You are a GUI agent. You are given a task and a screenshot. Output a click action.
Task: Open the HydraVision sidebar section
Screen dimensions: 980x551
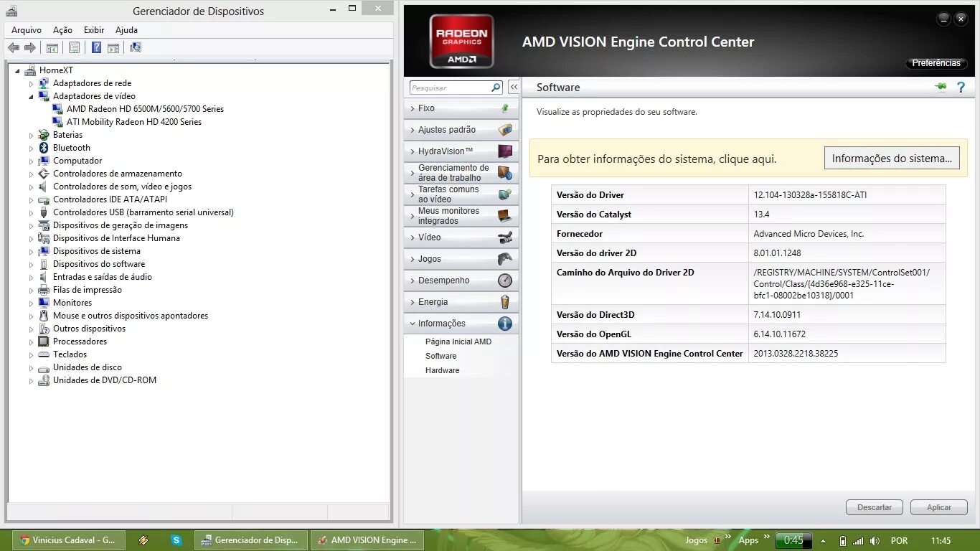point(461,151)
